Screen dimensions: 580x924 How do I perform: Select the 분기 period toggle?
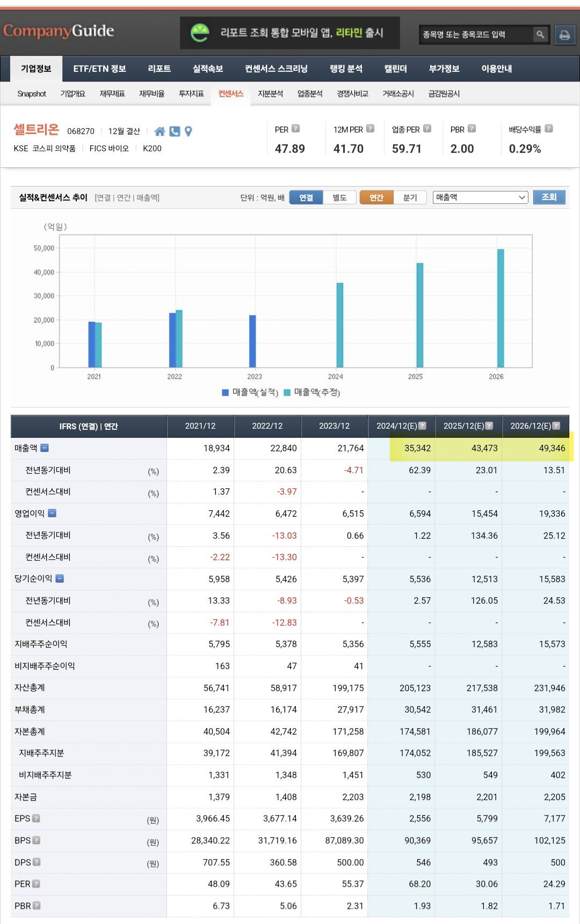coord(410,197)
